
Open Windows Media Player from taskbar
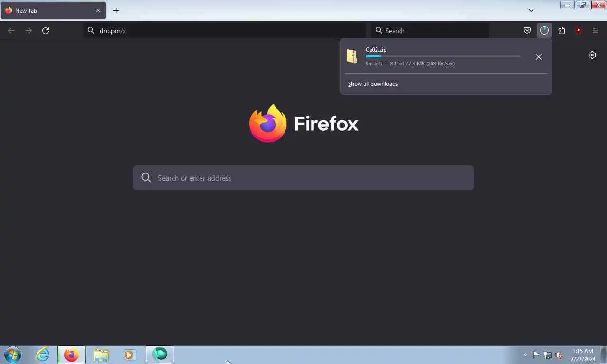point(129,355)
